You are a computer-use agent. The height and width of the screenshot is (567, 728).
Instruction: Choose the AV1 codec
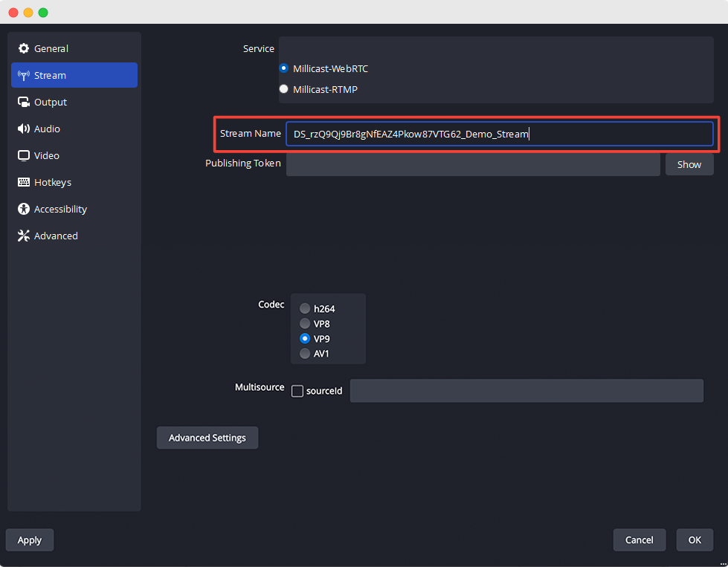coord(305,354)
